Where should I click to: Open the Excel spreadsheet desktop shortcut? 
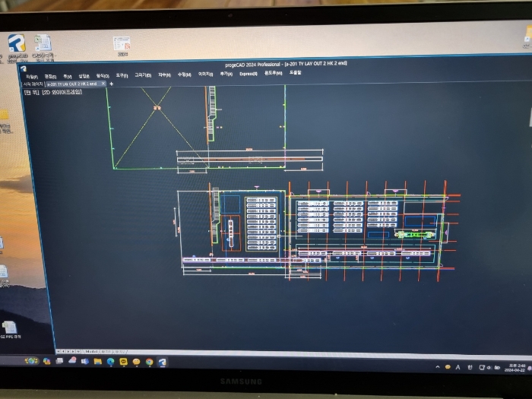tap(43, 48)
